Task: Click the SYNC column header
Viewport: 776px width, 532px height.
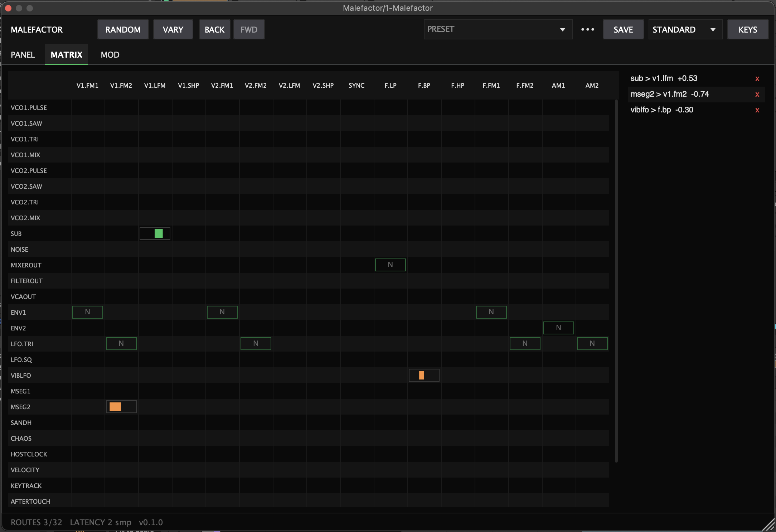Action: pos(357,86)
